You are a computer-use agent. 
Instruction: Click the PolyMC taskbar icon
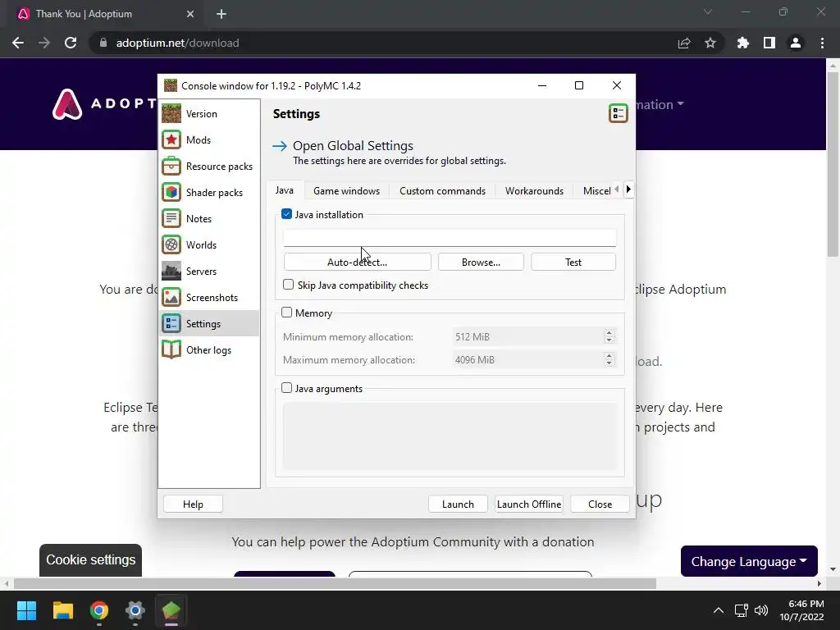pos(171,610)
